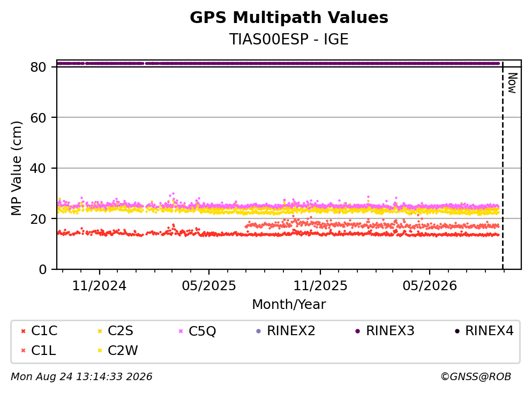Screen dimensions: 532x393
Task: Click the RINEX3 purple legend dot
Action: point(357,331)
